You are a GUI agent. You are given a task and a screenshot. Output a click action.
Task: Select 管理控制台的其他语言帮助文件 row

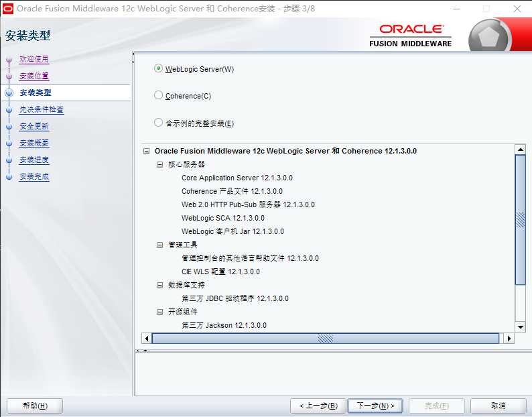tap(250, 258)
